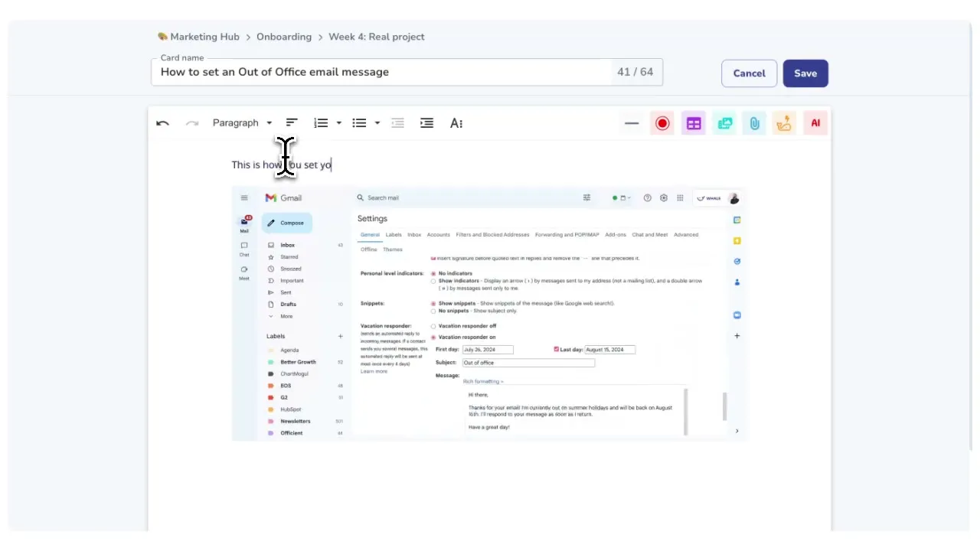This screenshot has width=980, height=551.
Task: Start a recording with the red record icon
Action: click(x=662, y=123)
